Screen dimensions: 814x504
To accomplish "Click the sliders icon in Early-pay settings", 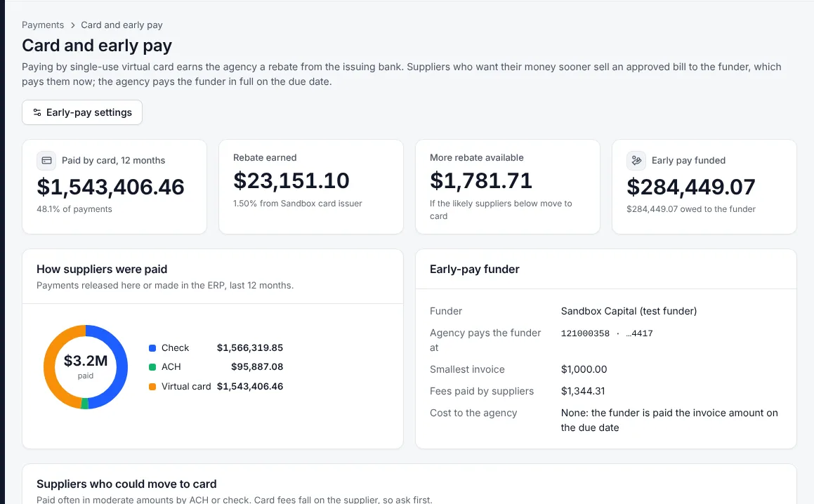I will (37, 112).
